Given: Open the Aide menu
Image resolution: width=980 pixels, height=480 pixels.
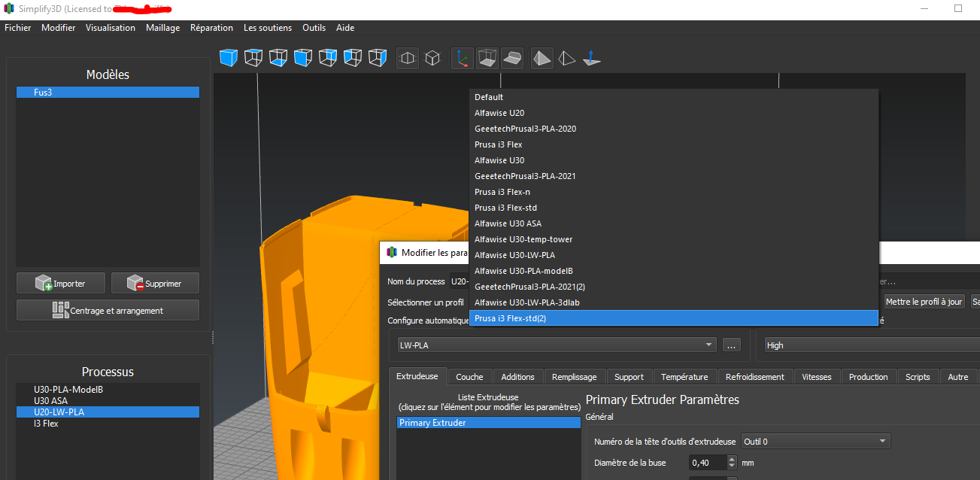Looking at the screenshot, I should 345,28.
